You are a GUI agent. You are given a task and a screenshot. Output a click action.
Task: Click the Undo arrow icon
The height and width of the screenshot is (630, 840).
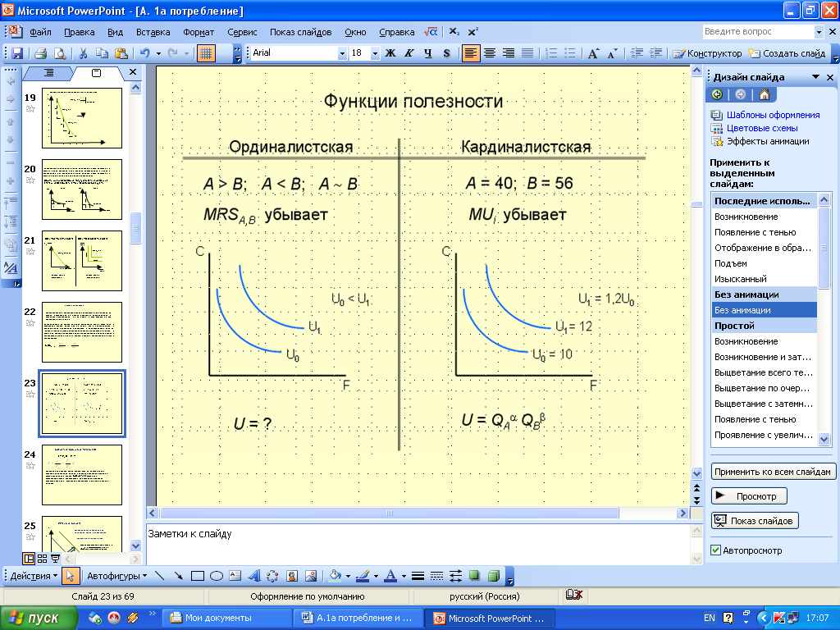tap(144, 53)
